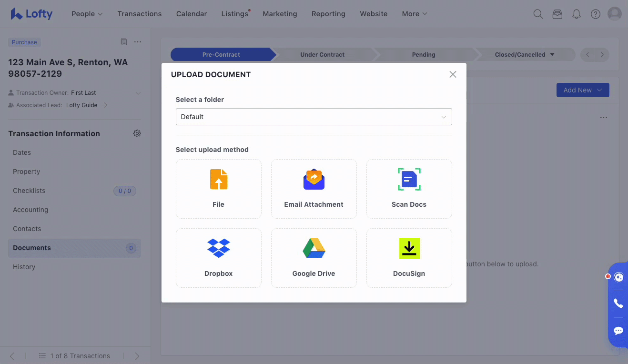The height and width of the screenshot is (364, 628).
Task: Open the Add New dropdown button
Action: (x=583, y=90)
